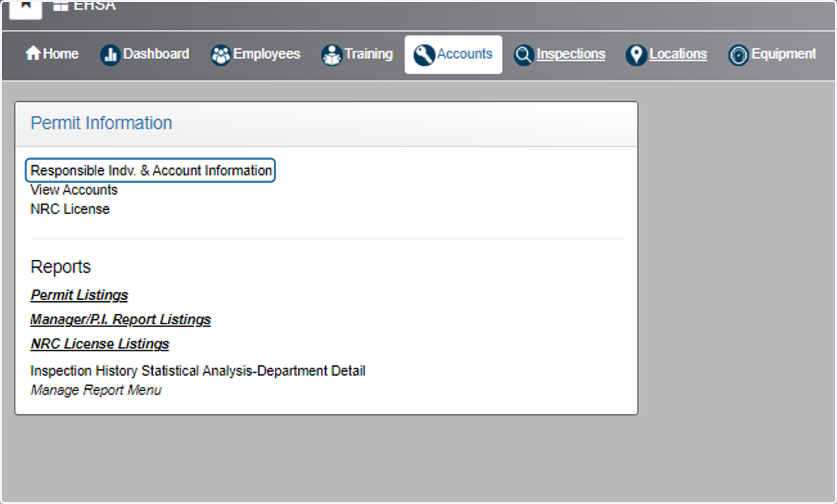Click the Employees people icon
837x504 pixels.
click(220, 55)
